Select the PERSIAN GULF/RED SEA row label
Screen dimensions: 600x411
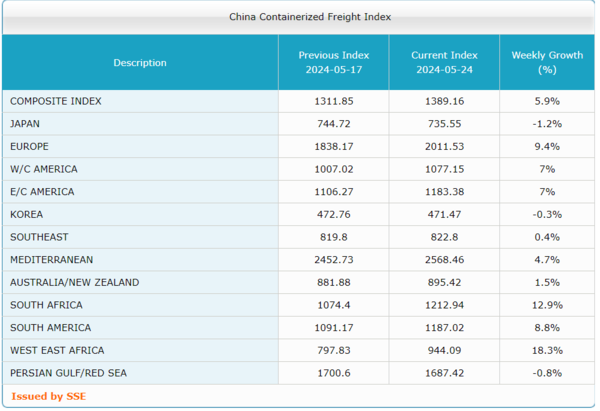(68, 373)
